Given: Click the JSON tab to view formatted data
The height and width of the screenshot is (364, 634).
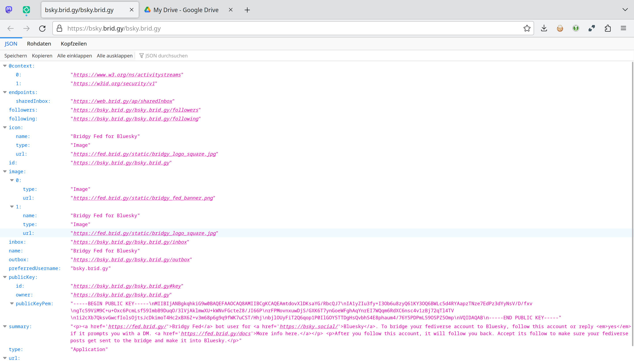Looking at the screenshot, I should tap(10, 44).
